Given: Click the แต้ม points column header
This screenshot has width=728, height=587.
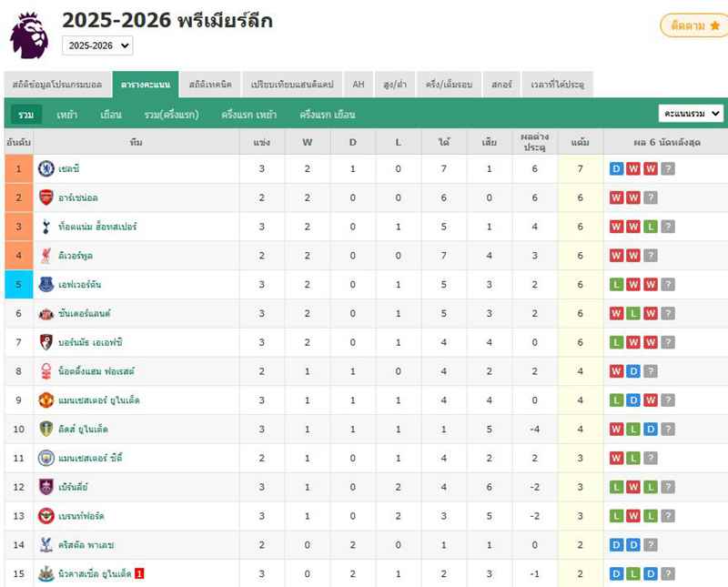Looking at the screenshot, I should coord(580,142).
